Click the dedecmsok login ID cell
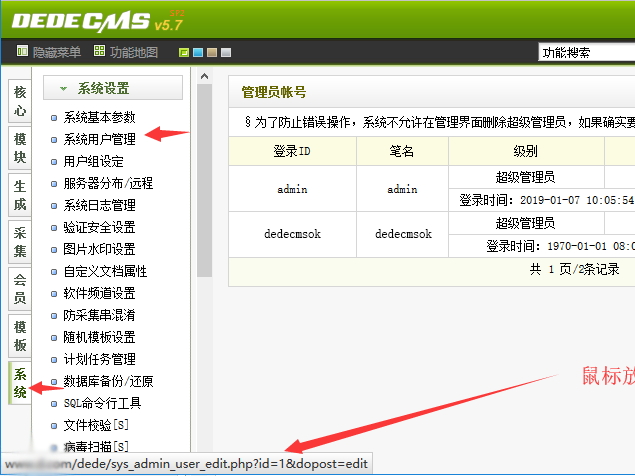 click(292, 234)
